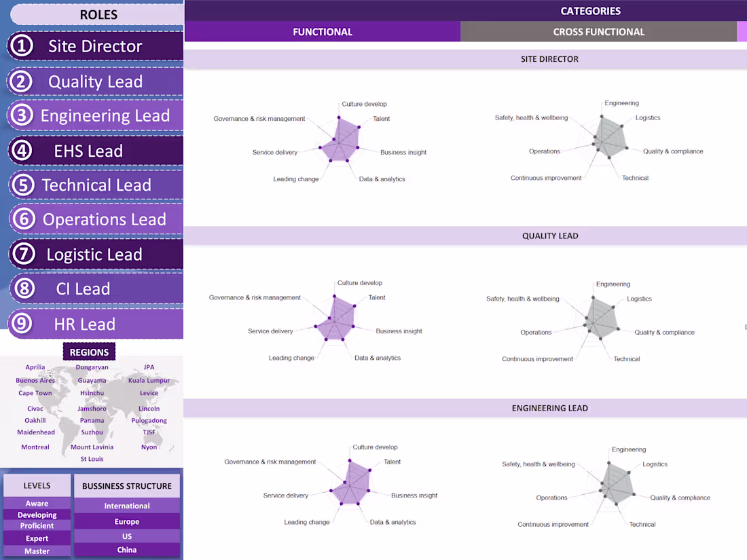Switch to the Cross Functional tab
Viewport: 747px width, 560px height.
point(598,32)
